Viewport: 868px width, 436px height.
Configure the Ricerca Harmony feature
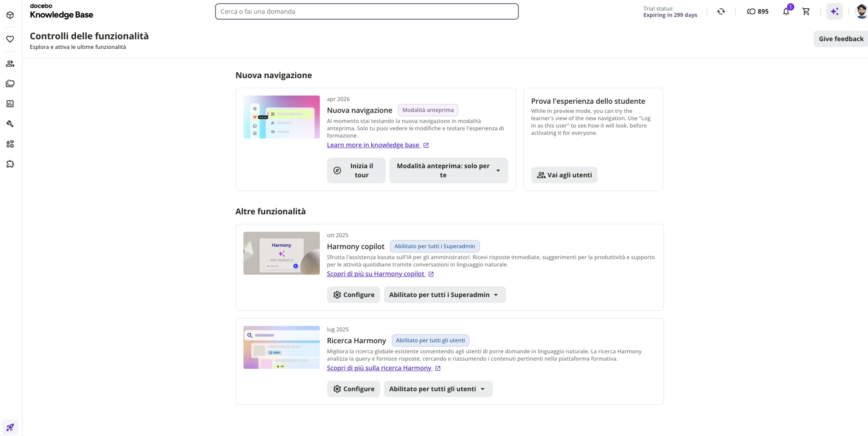pyautogui.click(x=353, y=389)
